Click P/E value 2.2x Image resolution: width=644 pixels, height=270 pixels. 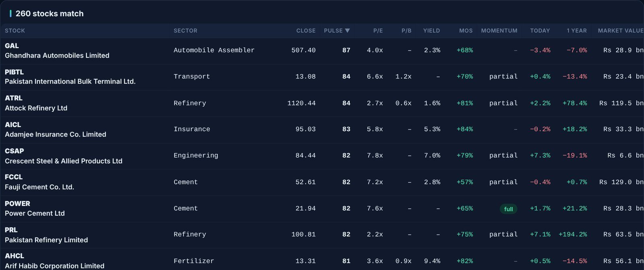point(375,234)
